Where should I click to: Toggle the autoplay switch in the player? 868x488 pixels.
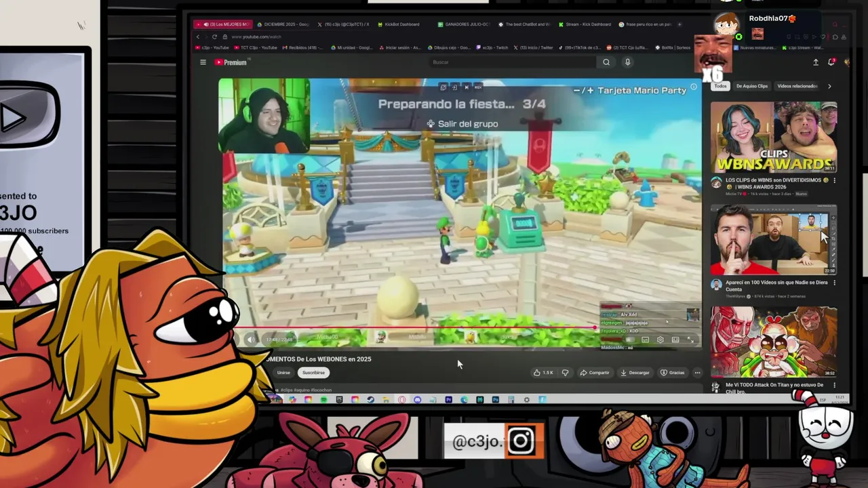pyautogui.click(x=630, y=340)
